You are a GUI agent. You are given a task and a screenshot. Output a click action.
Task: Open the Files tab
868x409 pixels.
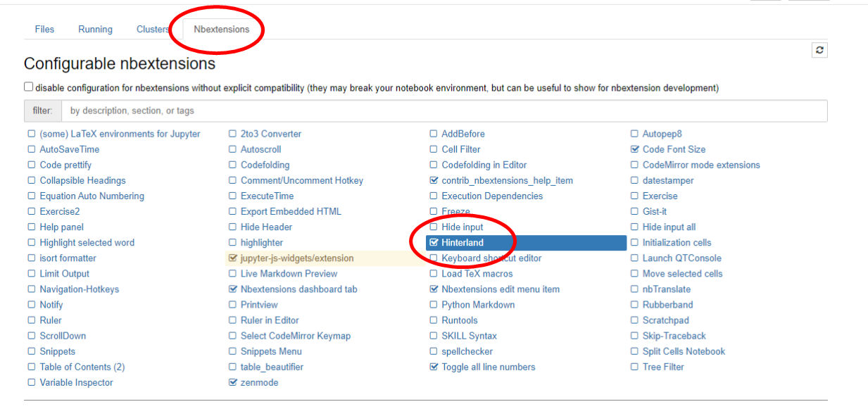pyautogui.click(x=44, y=30)
